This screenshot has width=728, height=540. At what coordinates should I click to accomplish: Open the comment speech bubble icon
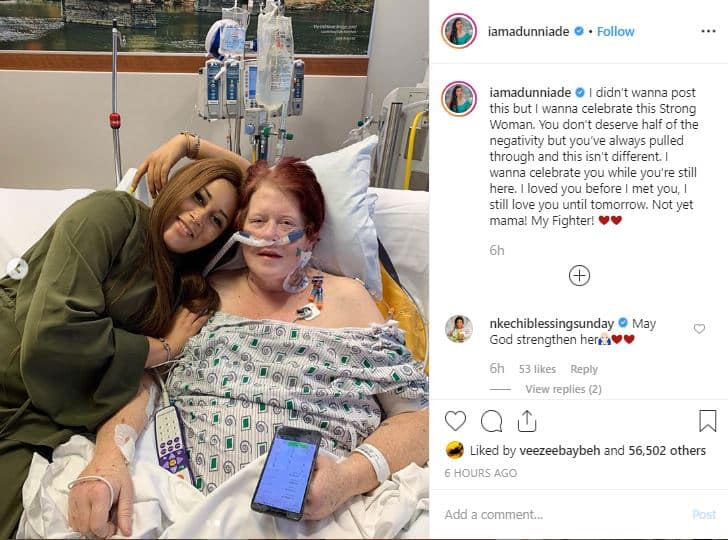pos(491,421)
